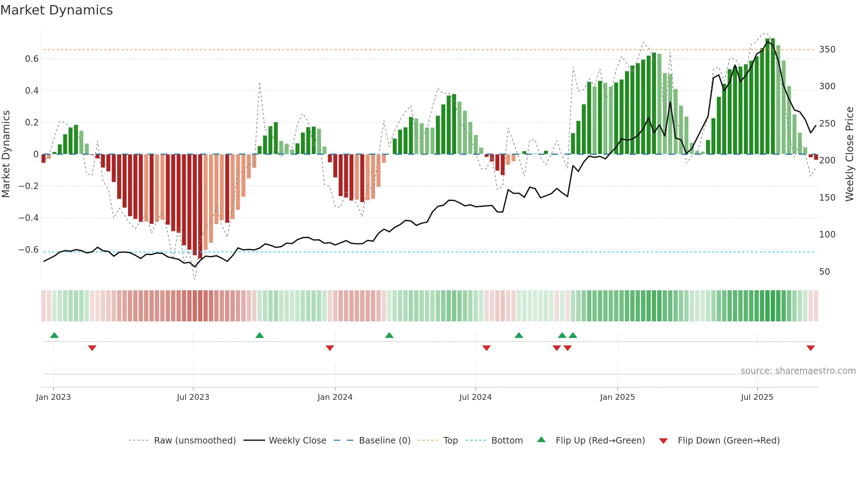Click the −0.6 left axis tick label
The width and height of the screenshot is (868, 488).
[x=29, y=249]
